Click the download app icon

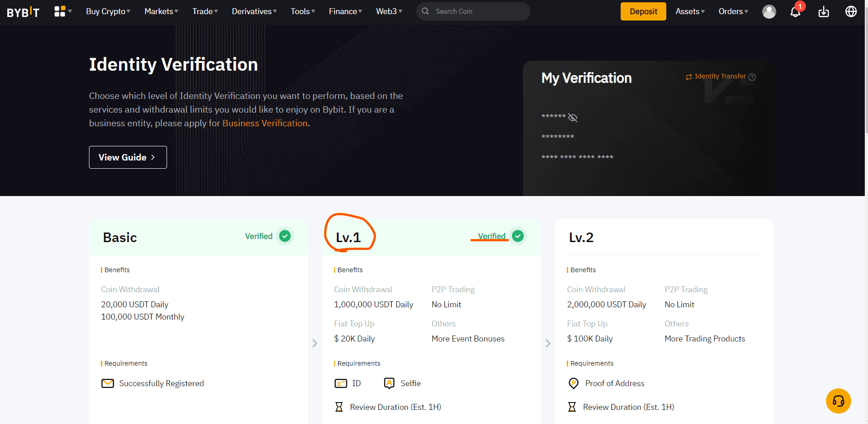click(x=824, y=11)
